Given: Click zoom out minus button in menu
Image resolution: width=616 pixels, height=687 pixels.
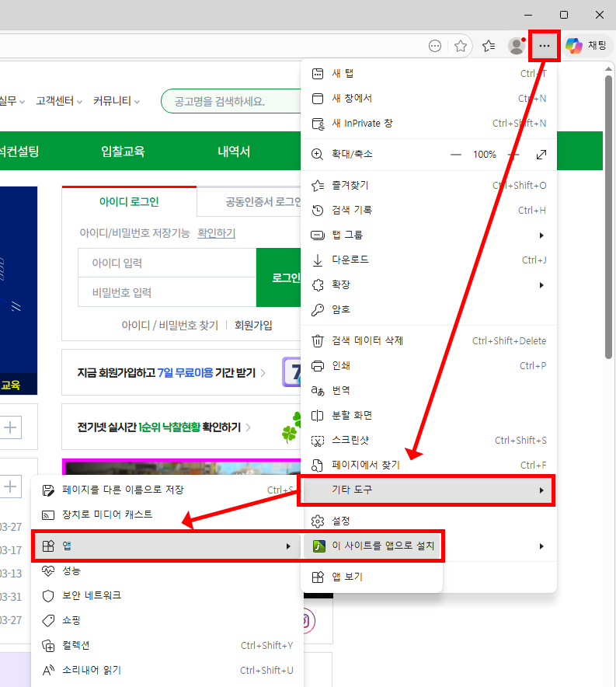Looking at the screenshot, I should (456, 155).
